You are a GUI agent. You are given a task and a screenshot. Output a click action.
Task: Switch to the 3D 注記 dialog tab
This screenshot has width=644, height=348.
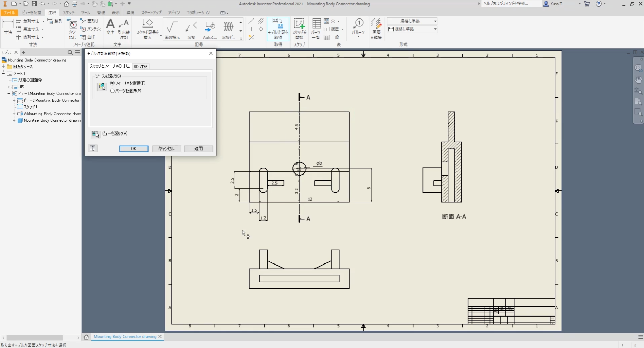point(141,67)
